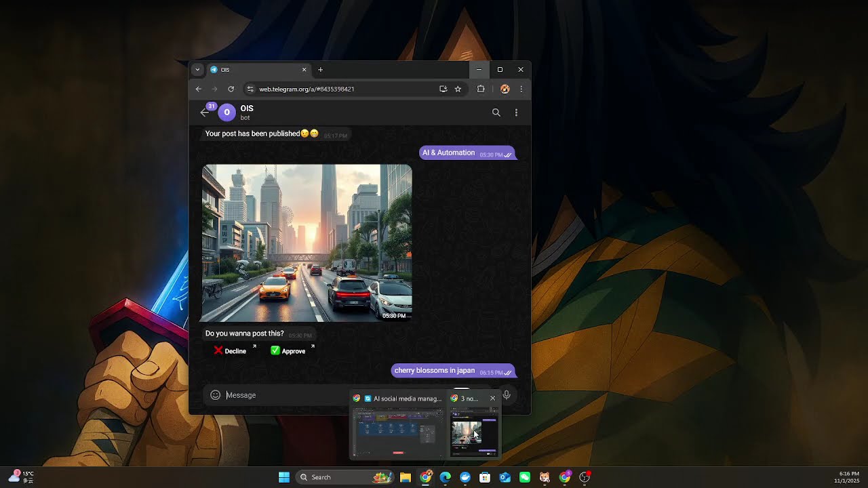
Task: Close the OIS browser tab
Action: 304,69
